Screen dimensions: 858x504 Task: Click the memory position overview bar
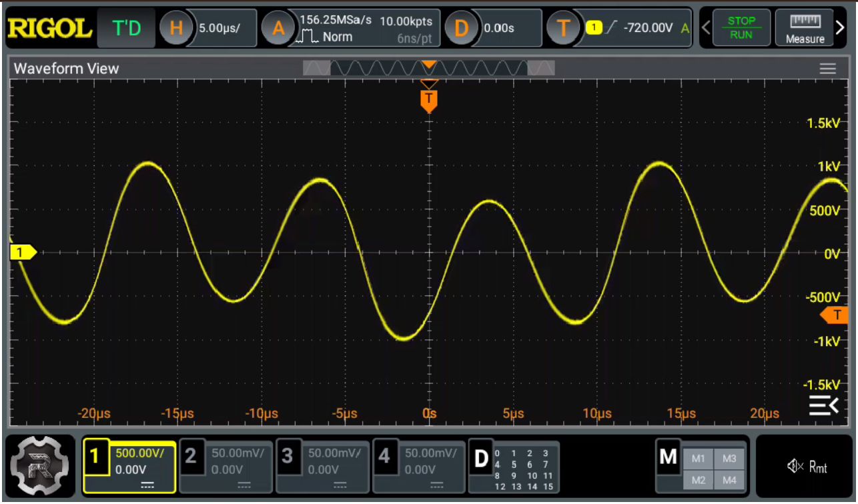click(x=429, y=67)
